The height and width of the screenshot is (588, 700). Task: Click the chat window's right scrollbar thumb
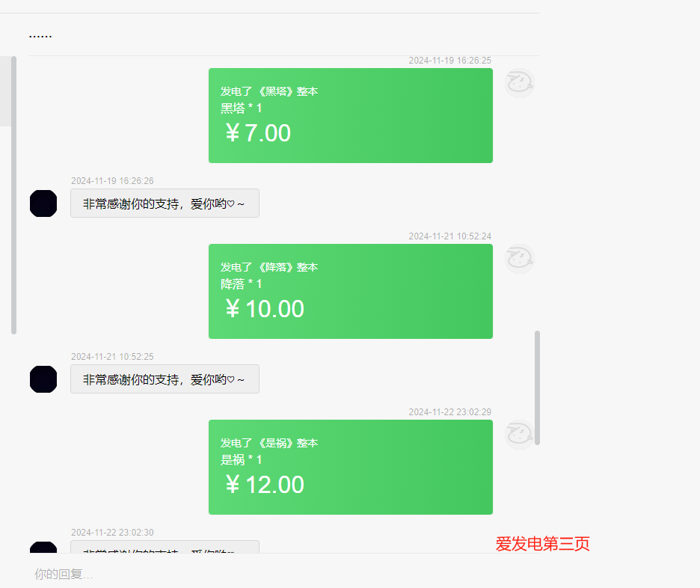point(537,388)
